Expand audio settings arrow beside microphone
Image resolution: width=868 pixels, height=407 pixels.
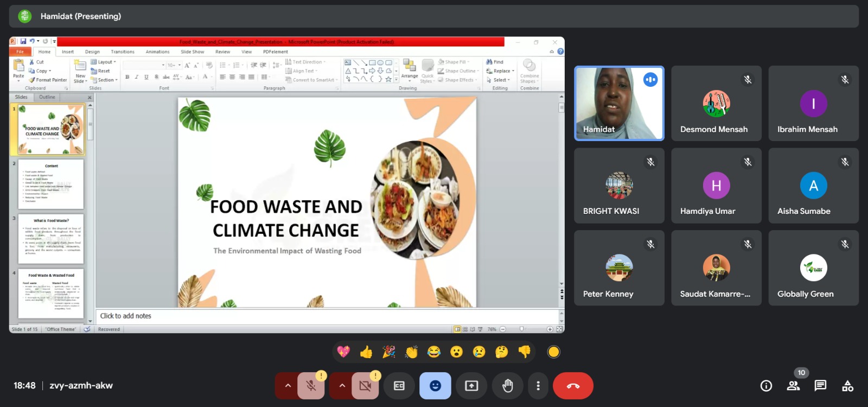288,386
